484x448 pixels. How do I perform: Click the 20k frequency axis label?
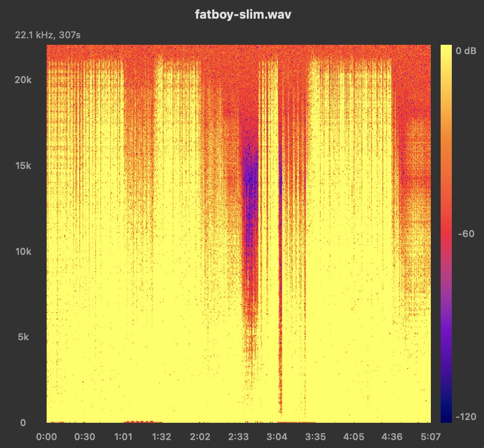click(x=23, y=80)
